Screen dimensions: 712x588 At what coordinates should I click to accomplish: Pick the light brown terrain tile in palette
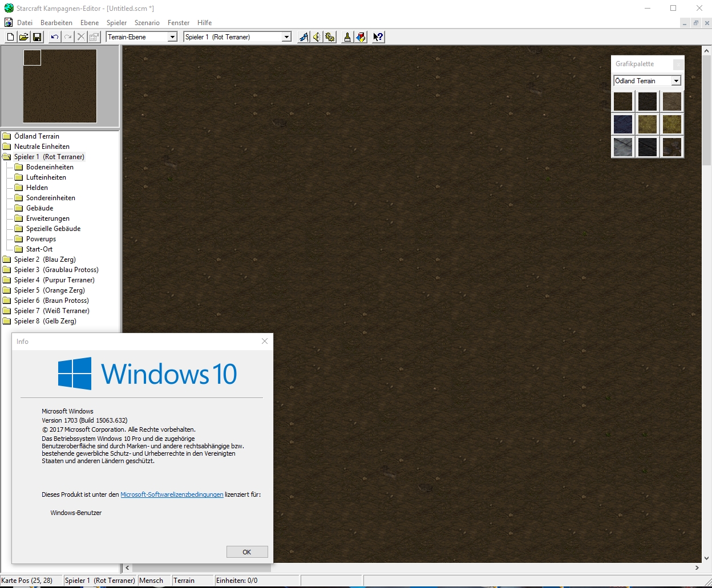click(672, 102)
